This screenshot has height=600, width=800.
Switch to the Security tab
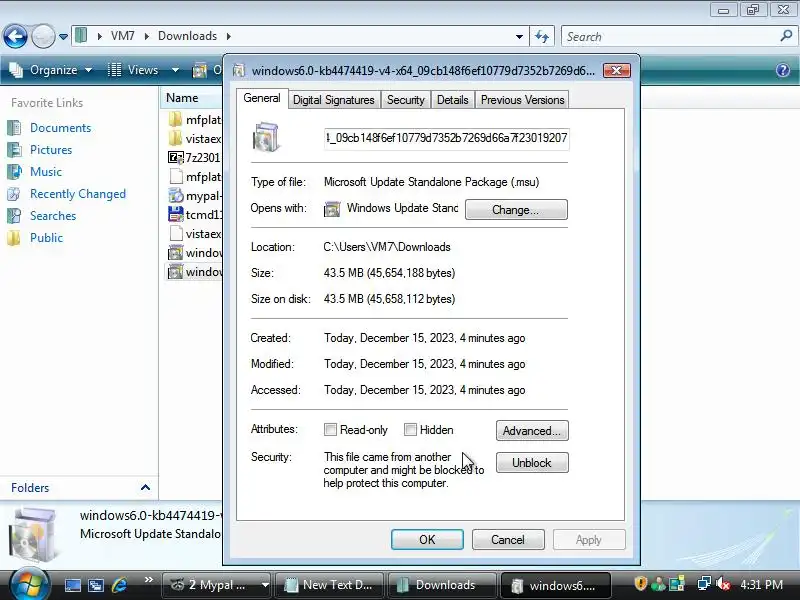click(406, 100)
